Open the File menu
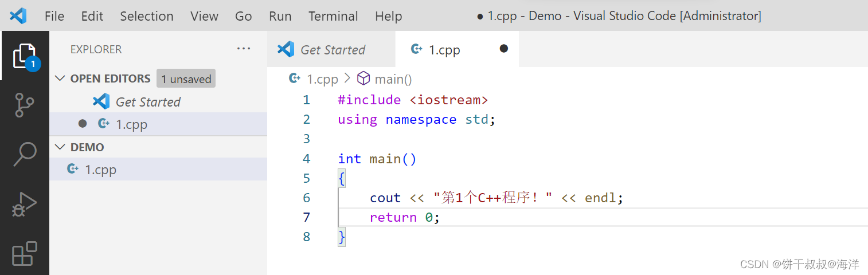 tap(54, 16)
